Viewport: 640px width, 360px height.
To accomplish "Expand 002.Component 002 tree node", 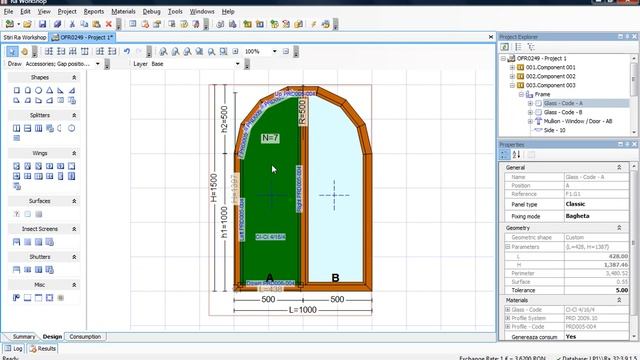I will click(512, 76).
